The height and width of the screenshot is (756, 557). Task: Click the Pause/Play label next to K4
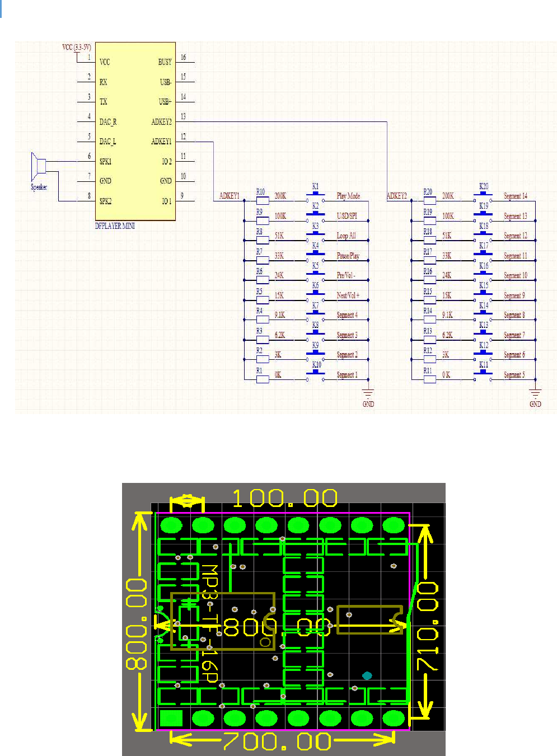348,256
